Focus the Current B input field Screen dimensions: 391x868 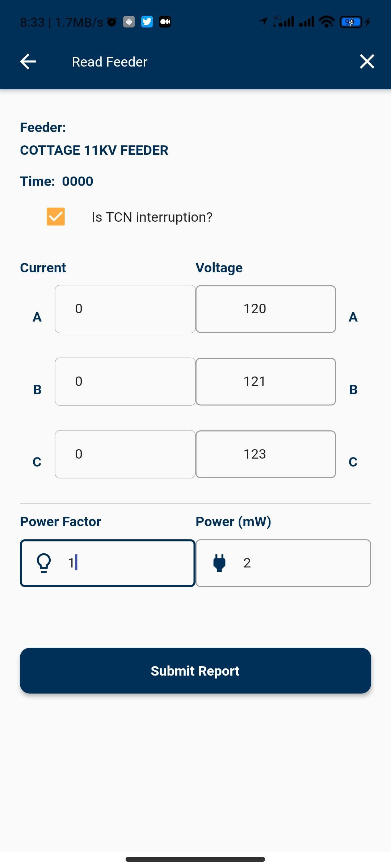point(125,382)
